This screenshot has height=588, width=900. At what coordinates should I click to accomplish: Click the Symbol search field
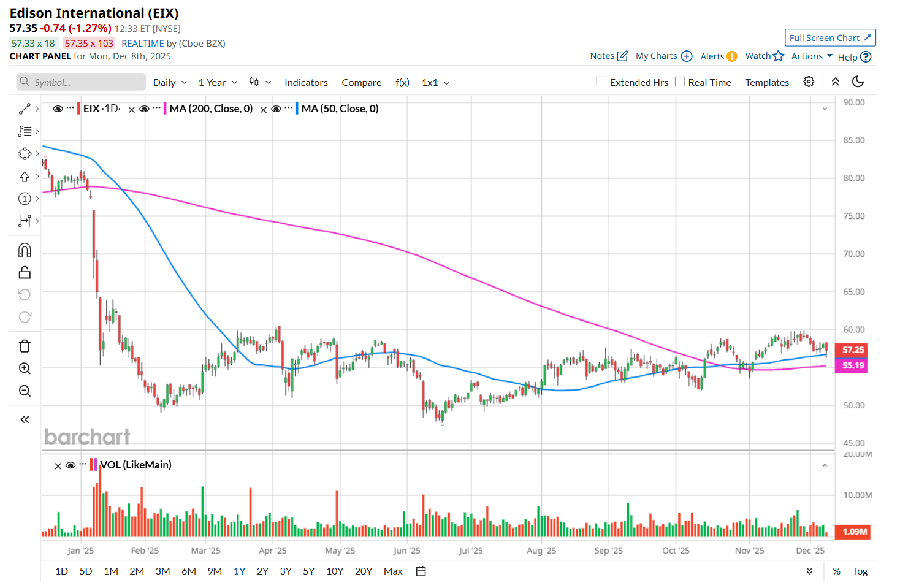[82, 83]
